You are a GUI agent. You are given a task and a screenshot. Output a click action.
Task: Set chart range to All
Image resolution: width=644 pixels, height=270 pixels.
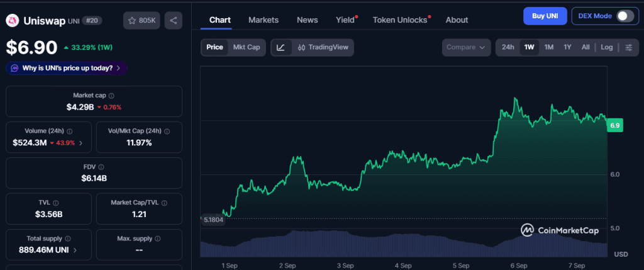coord(586,47)
